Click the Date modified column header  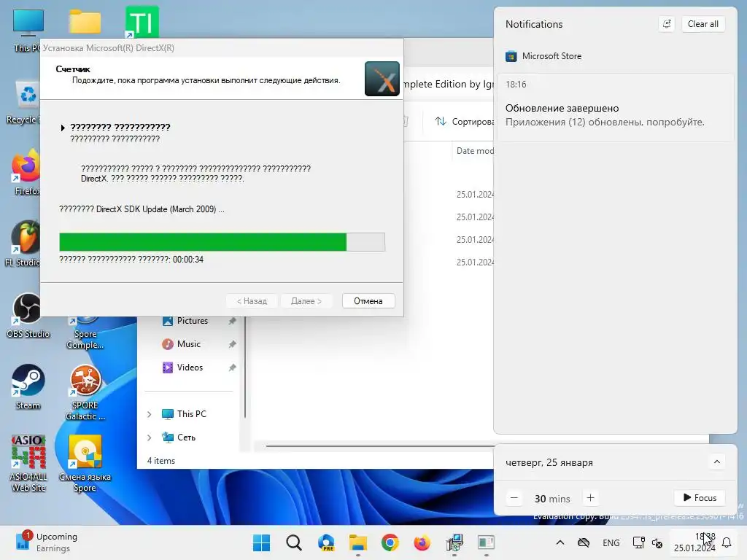(x=474, y=151)
